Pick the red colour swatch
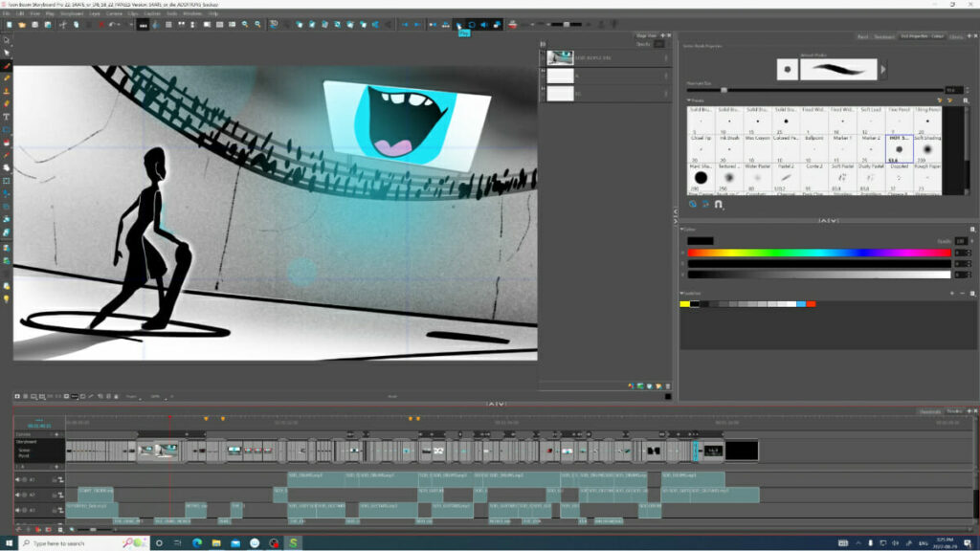Screen dimensions: 980x551 coord(811,304)
